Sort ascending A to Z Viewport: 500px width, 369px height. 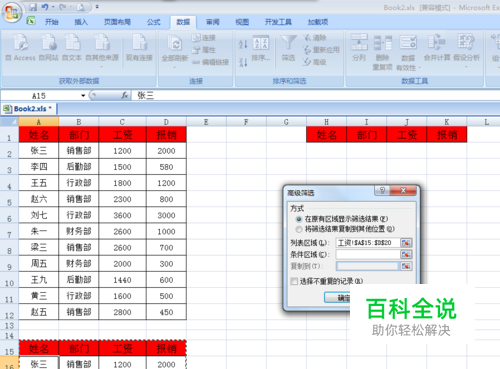(x=243, y=44)
